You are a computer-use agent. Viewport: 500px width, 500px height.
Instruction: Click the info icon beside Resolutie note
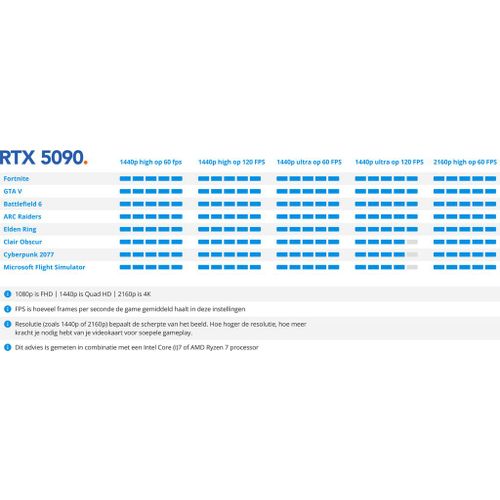(7, 324)
